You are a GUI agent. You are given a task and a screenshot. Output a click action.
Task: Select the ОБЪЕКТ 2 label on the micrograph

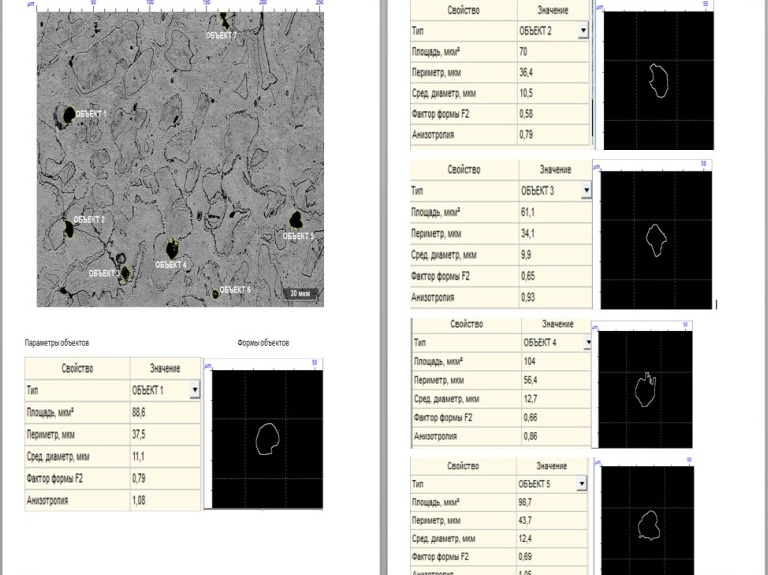(x=89, y=219)
